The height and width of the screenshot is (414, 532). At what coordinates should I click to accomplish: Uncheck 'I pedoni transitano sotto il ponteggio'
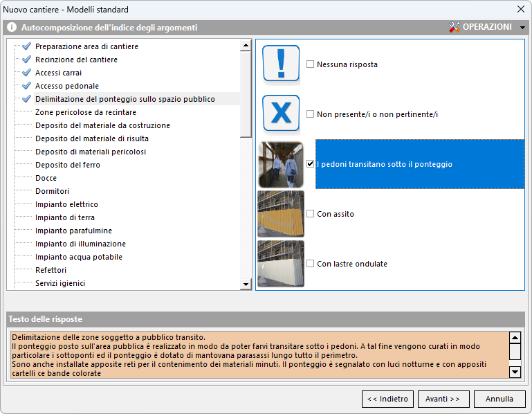(311, 164)
